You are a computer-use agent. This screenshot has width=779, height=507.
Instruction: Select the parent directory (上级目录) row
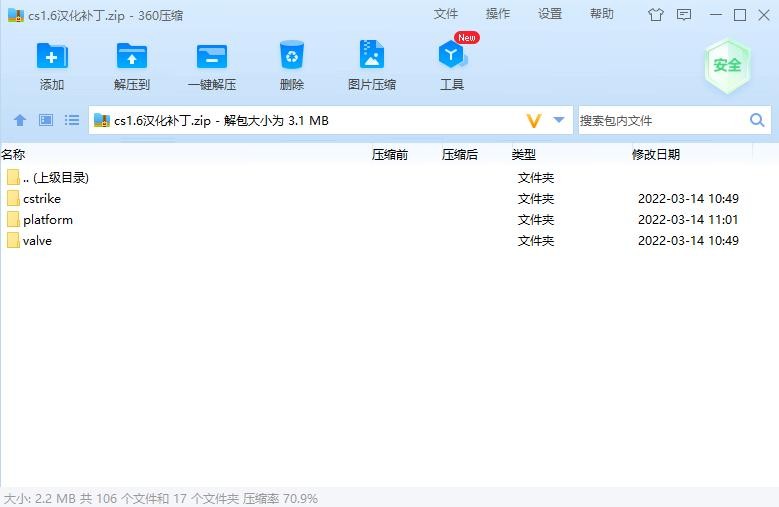(x=376, y=178)
